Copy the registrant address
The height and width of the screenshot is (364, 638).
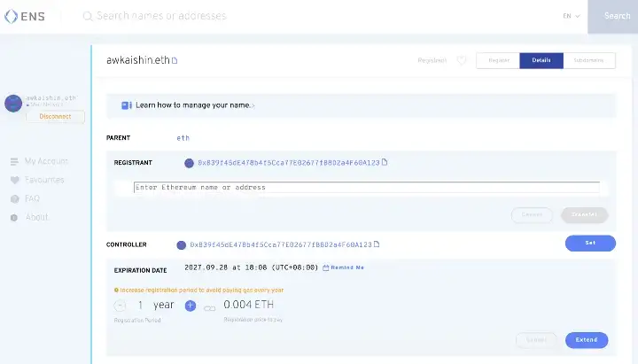point(385,163)
